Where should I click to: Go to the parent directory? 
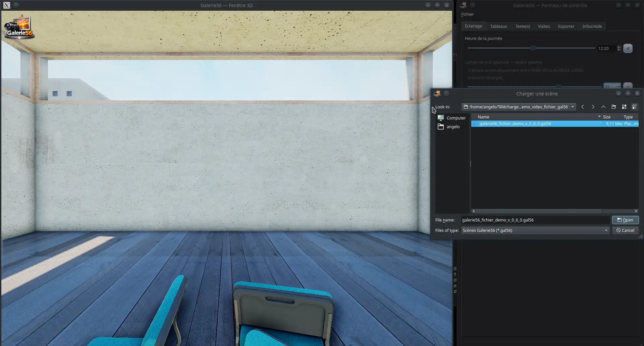point(603,107)
